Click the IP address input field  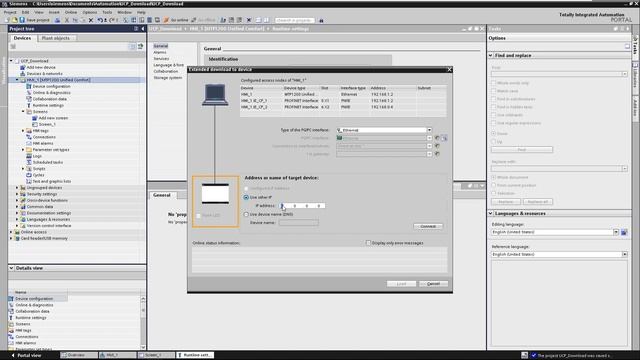coord(302,206)
